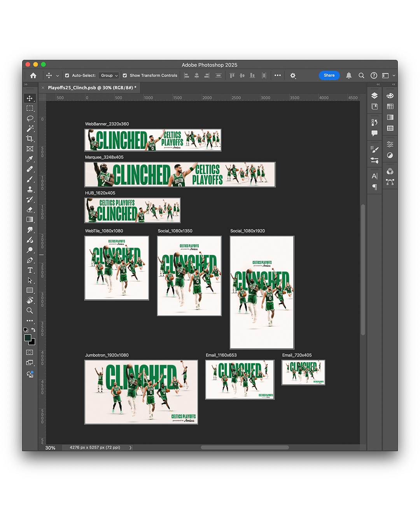This screenshot has width=420, height=525.
Task: Select the Pen tool
Action: click(x=30, y=260)
